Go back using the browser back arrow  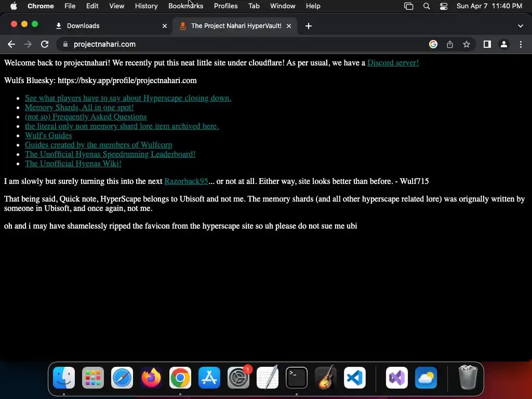[11, 45]
